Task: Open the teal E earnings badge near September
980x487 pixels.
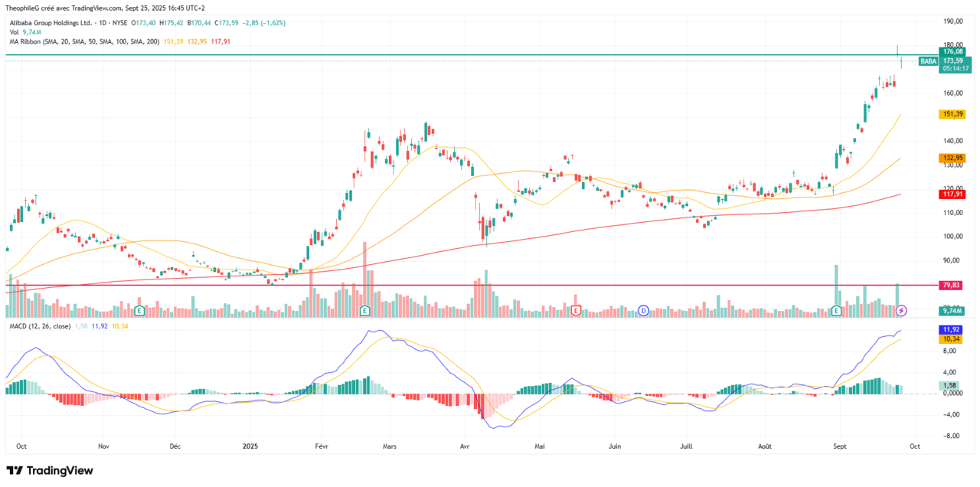Action: pos(836,310)
